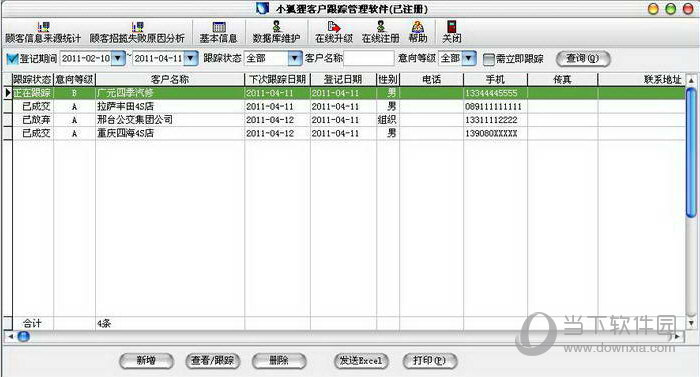This screenshot has width=700, height=377.
Task: Click row selector of 已放弃 row
Action: pyautogui.click(x=8, y=120)
